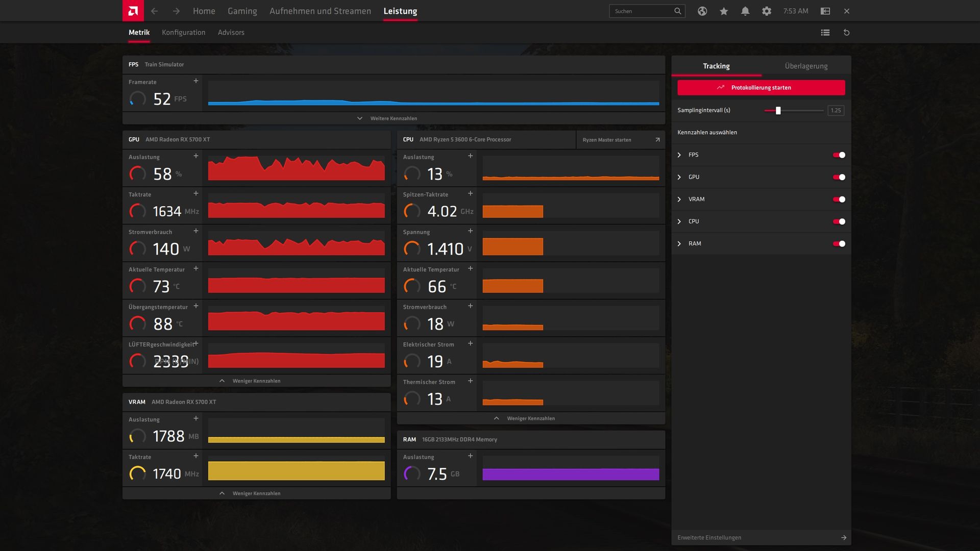Open favorites star icon

click(x=724, y=11)
